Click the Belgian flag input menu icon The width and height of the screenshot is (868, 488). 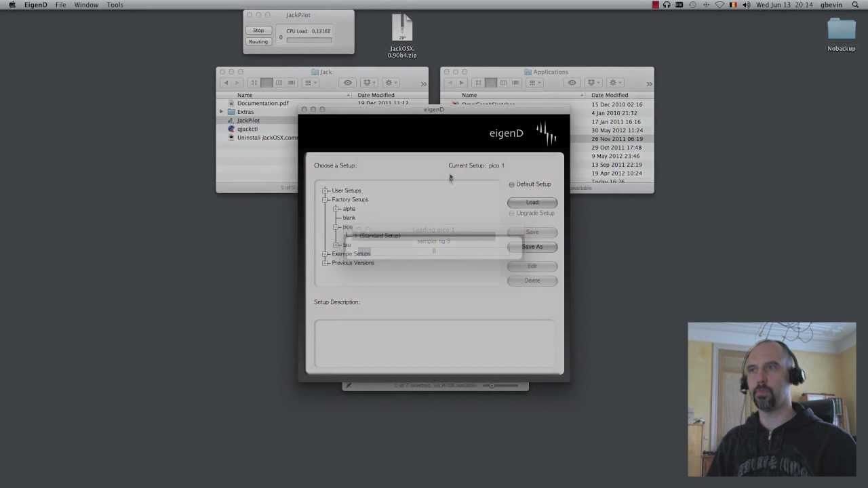(x=733, y=5)
